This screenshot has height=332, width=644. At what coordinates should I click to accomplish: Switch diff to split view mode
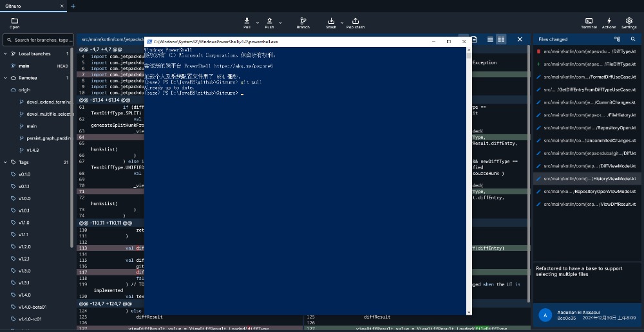501,39
